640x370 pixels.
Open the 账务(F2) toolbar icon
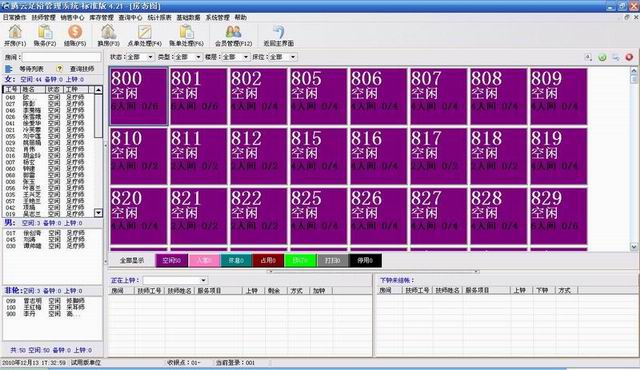(45, 32)
